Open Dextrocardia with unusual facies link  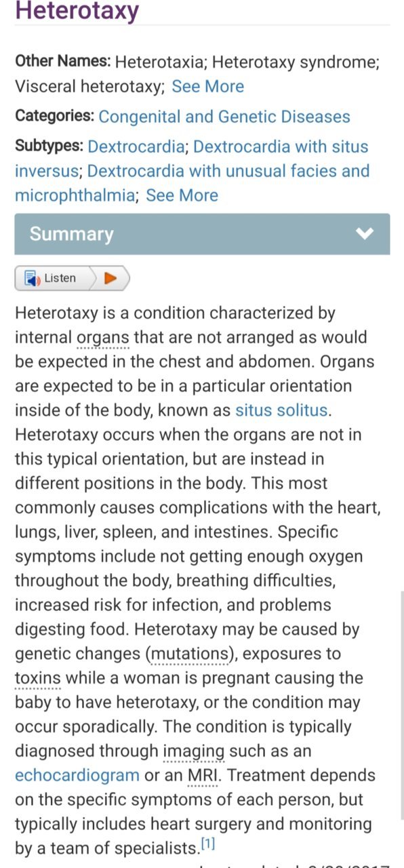click(193, 183)
